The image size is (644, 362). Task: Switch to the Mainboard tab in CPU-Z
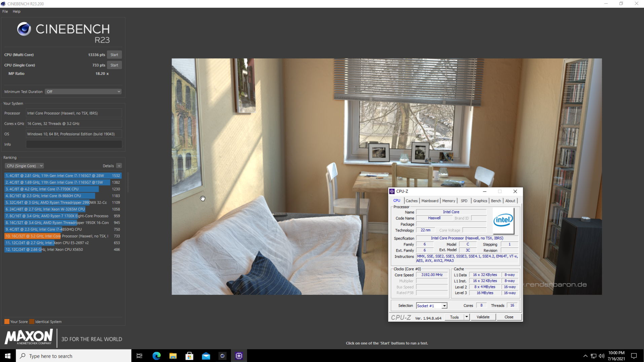[x=430, y=201]
